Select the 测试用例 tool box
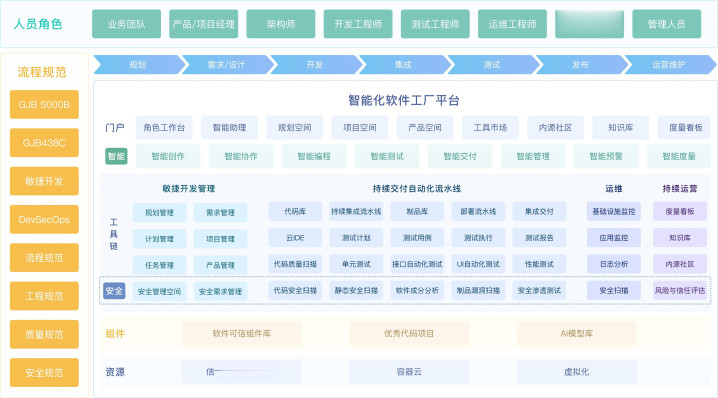Screen dimensions: 718x398 [417, 238]
